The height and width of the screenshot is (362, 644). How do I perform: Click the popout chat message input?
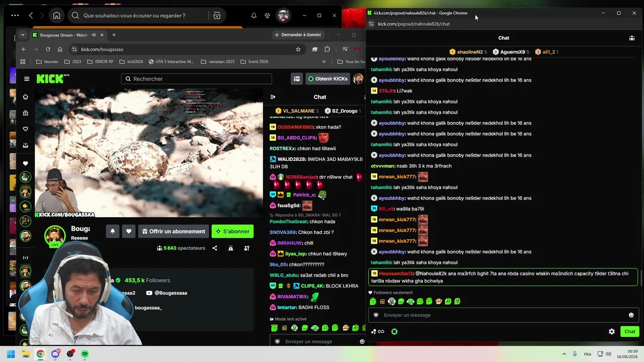tap(504, 315)
